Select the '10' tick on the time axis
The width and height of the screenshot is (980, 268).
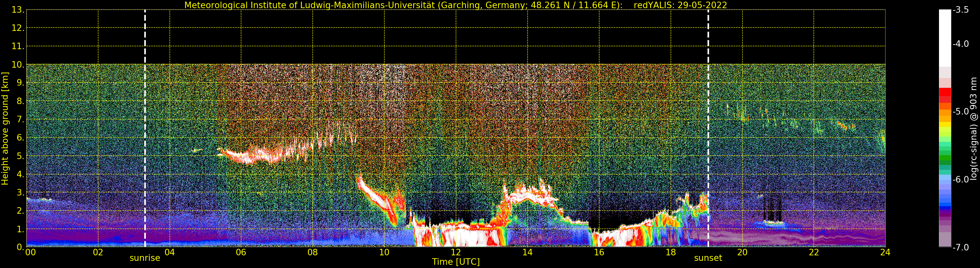point(384,252)
